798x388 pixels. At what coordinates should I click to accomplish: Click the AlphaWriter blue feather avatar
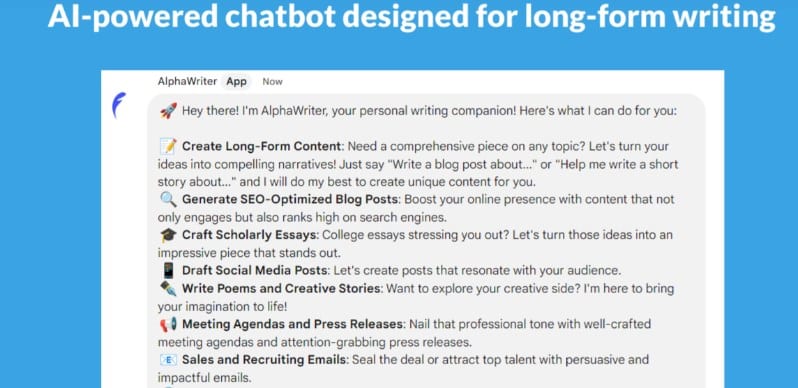click(x=119, y=105)
